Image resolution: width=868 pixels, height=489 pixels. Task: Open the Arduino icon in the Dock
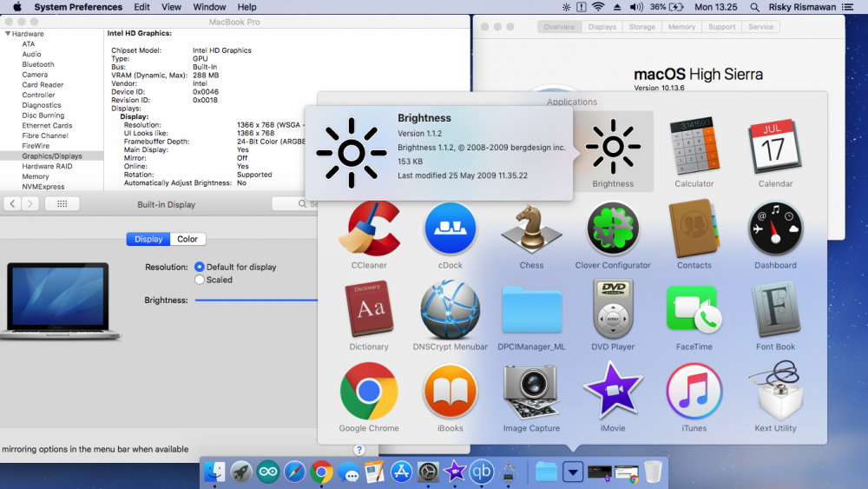pyautogui.click(x=268, y=472)
